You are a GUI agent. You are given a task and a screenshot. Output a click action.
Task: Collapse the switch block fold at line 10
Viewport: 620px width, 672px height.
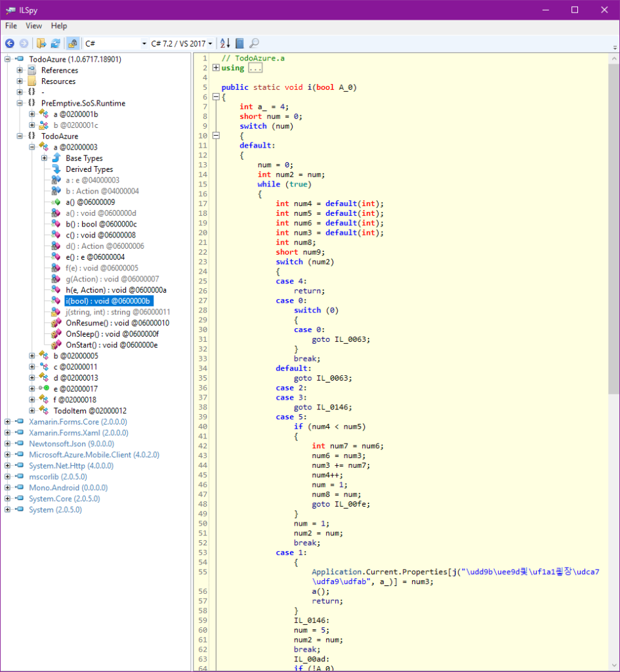pos(216,135)
